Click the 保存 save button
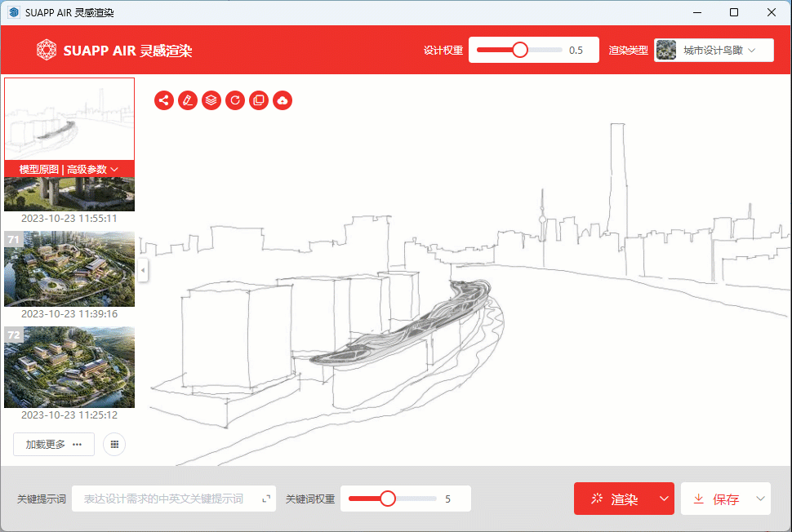The width and height of the screenshot is (792, 532). click(x=716, y=499)
